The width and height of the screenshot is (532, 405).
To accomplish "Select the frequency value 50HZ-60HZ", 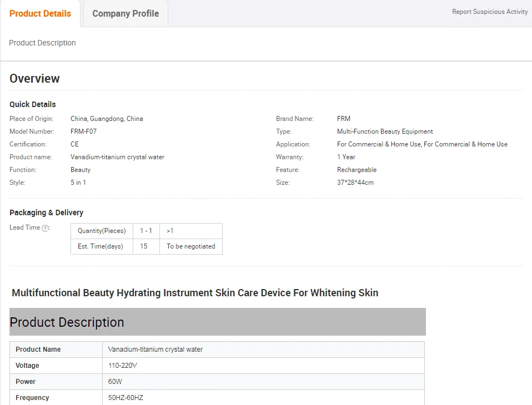I will click(126, 398).
